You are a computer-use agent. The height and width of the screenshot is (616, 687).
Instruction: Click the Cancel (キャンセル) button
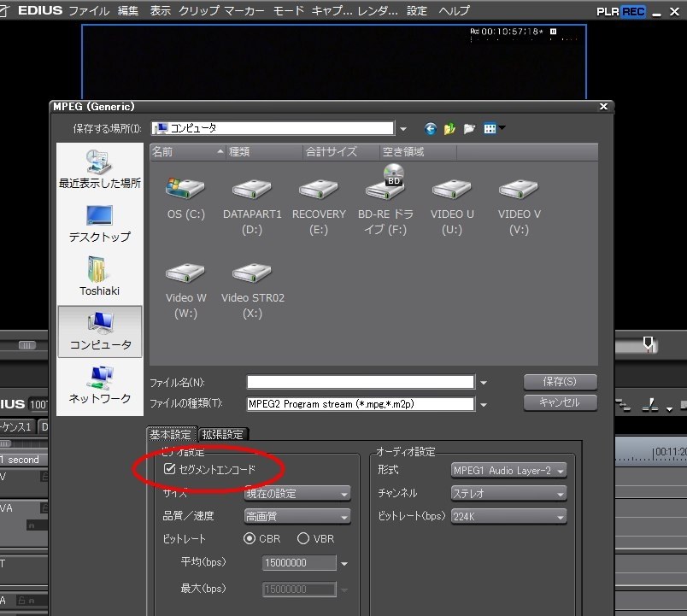click(x=560, y=402)
